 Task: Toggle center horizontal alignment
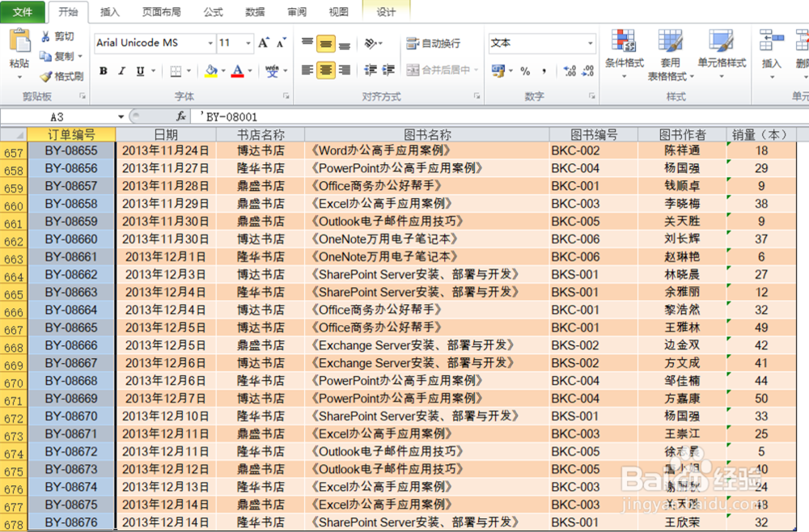[x=326, y=70]
